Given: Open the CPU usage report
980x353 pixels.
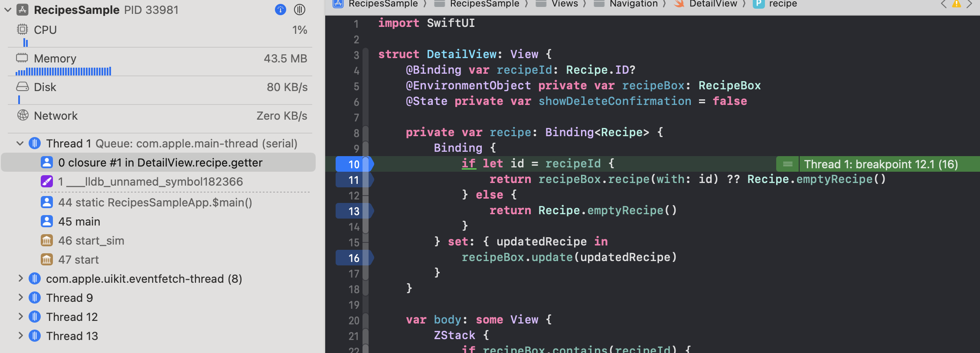Looking at the screenshot, I should pyautogui.click(x=45, y=30).
